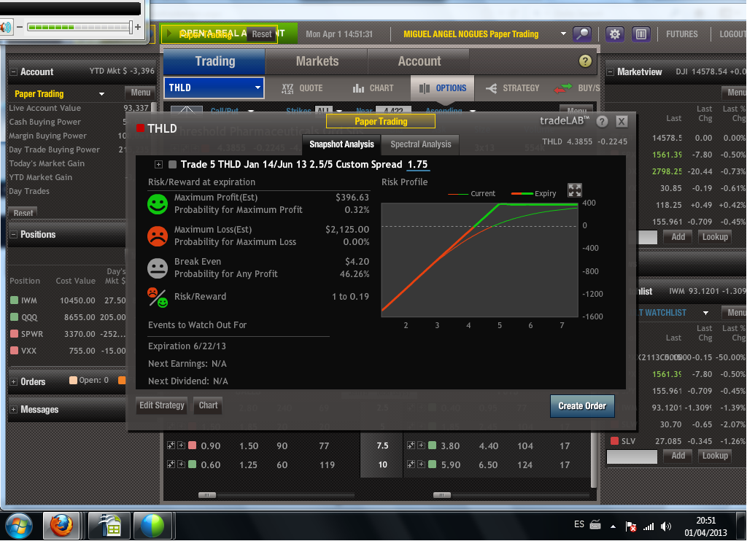
Task: Click the Create Order button
Action: [x=582, y=406]
